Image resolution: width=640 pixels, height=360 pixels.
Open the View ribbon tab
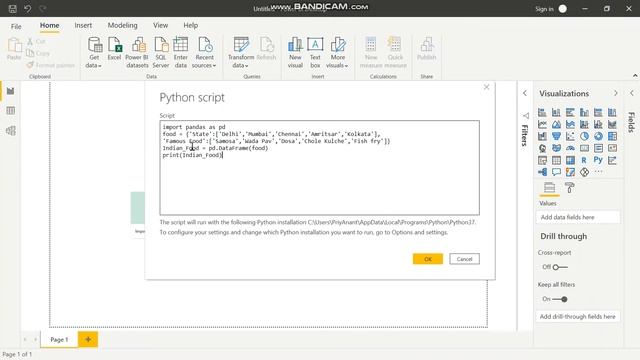click(160, 25)
